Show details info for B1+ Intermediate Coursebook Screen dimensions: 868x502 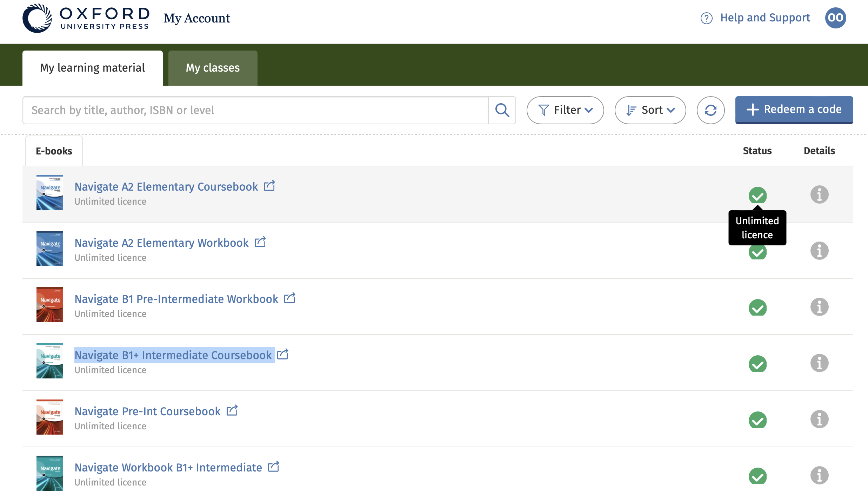pos(819,363)
